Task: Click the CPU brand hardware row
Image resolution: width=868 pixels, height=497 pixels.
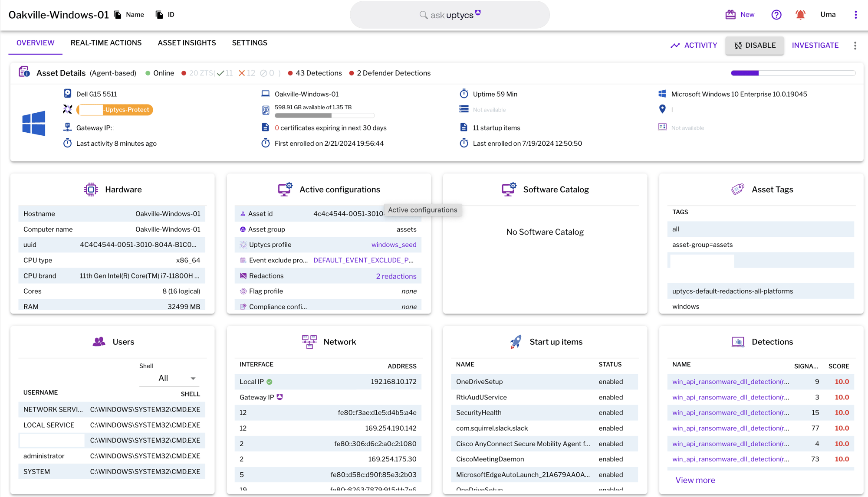Action: coord(112,276)
